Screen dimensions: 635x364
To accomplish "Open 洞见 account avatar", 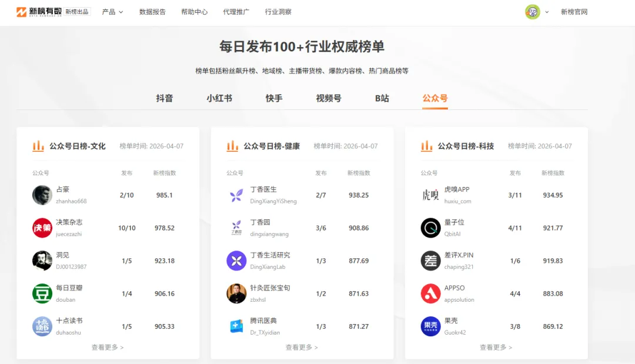I will pos(42,261).
